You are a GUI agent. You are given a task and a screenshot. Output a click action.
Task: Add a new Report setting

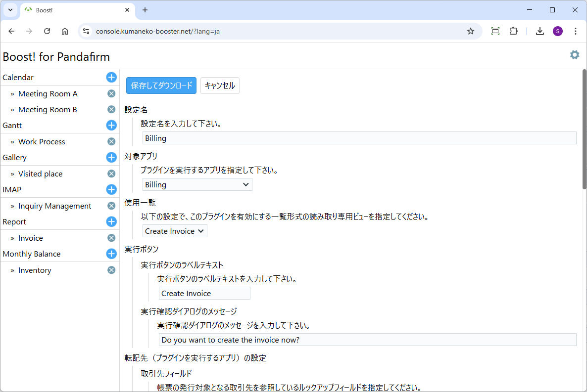point(111,221)
